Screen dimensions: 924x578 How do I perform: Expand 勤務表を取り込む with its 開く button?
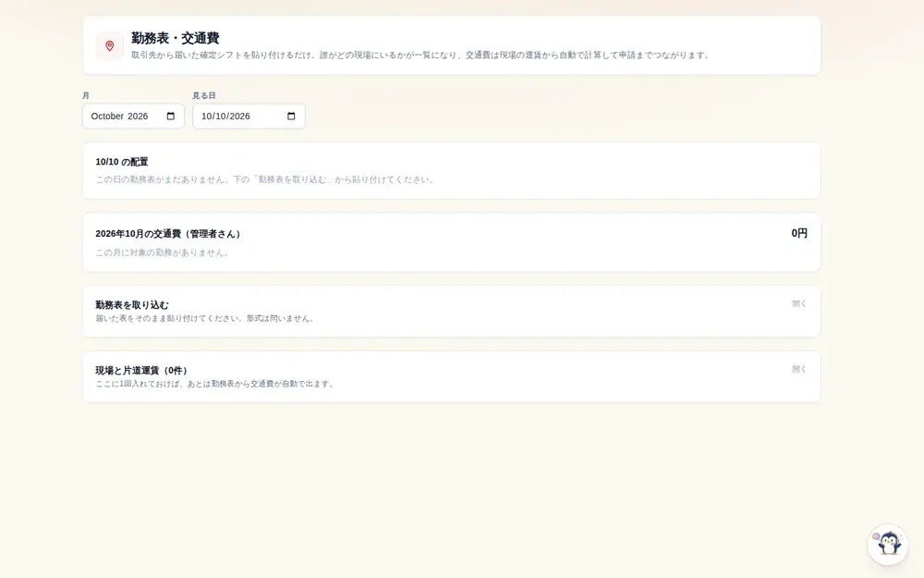point(799,303)
